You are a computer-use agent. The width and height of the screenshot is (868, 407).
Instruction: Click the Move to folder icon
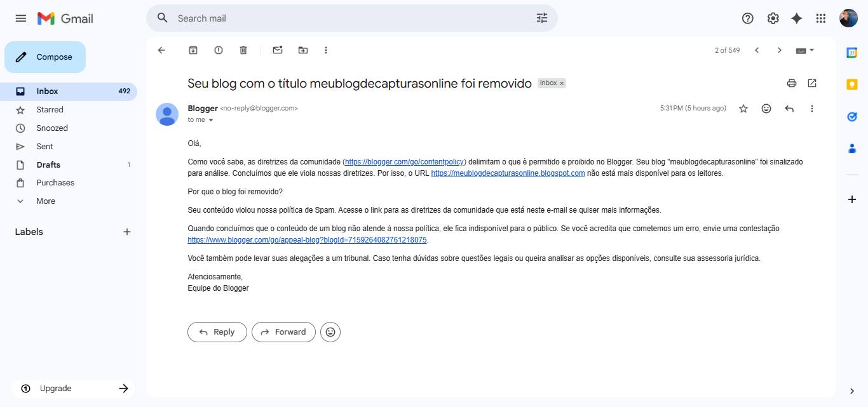coord(303,50)
